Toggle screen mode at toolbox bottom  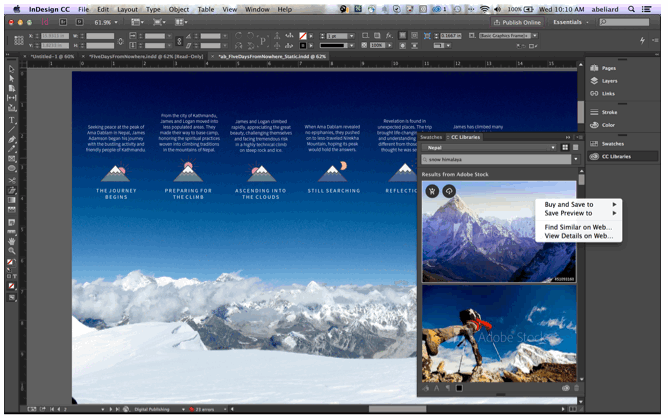(12, 297)
